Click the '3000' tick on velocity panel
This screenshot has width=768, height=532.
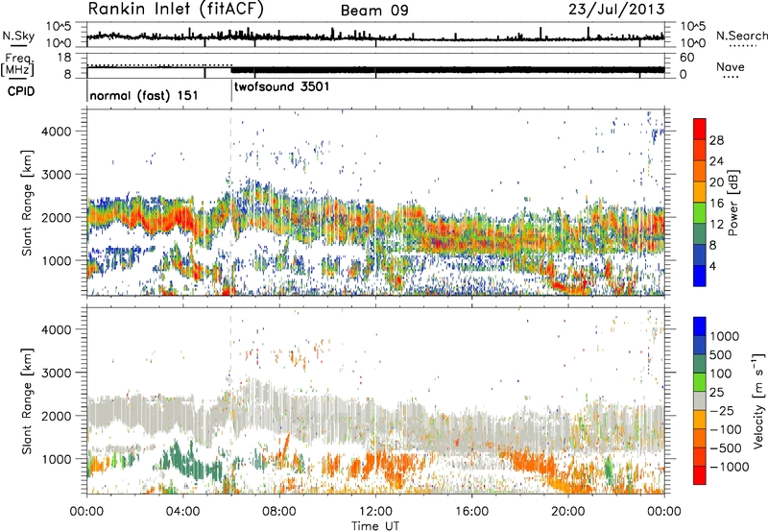coord(57,373)
